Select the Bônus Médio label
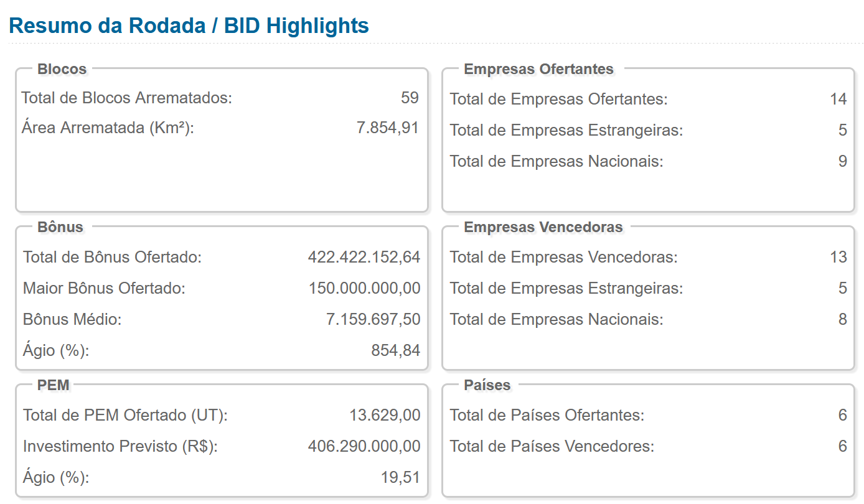This screenshot has width=864, height=504. (x=72, y=320)
